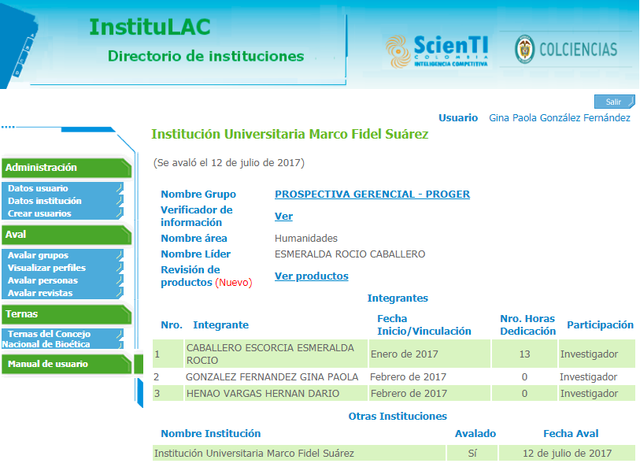
Task: Click Fecha Inicio/Vinculación column header
Action: point(424,325)
